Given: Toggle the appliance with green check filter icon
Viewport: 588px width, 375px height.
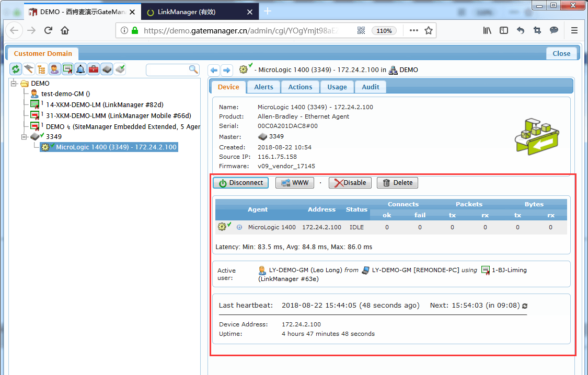Looking at the screenshot, I should (x=120, y=69).
